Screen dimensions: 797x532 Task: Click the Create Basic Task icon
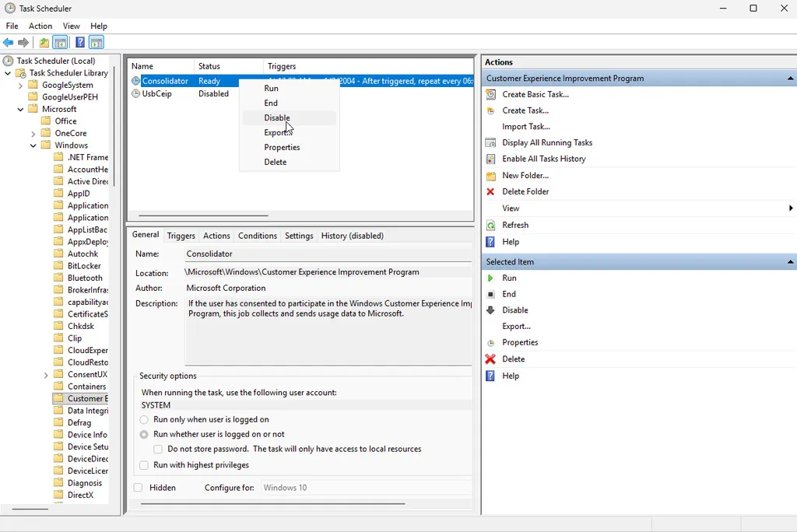click(x=491, y=94)
